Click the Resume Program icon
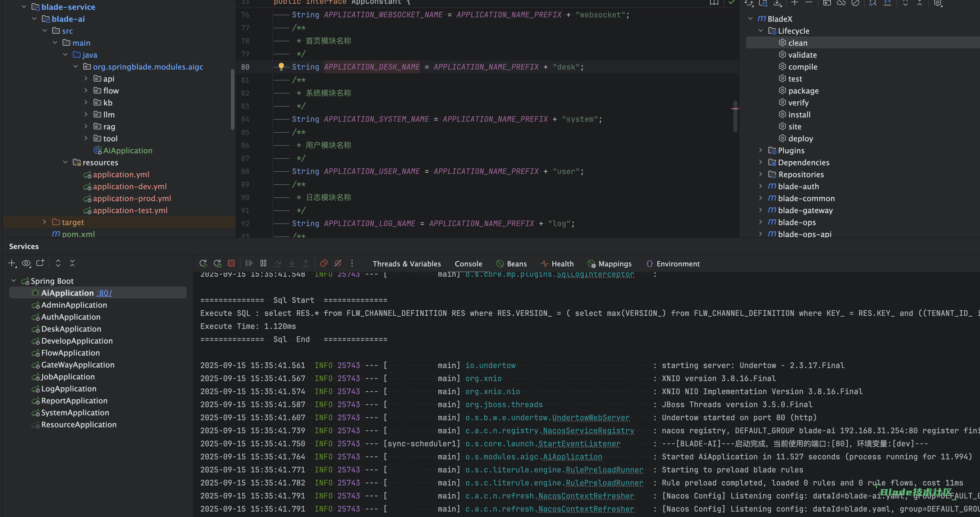The height and width of the screenshot is (517, 980). click(x=249, y=263)
